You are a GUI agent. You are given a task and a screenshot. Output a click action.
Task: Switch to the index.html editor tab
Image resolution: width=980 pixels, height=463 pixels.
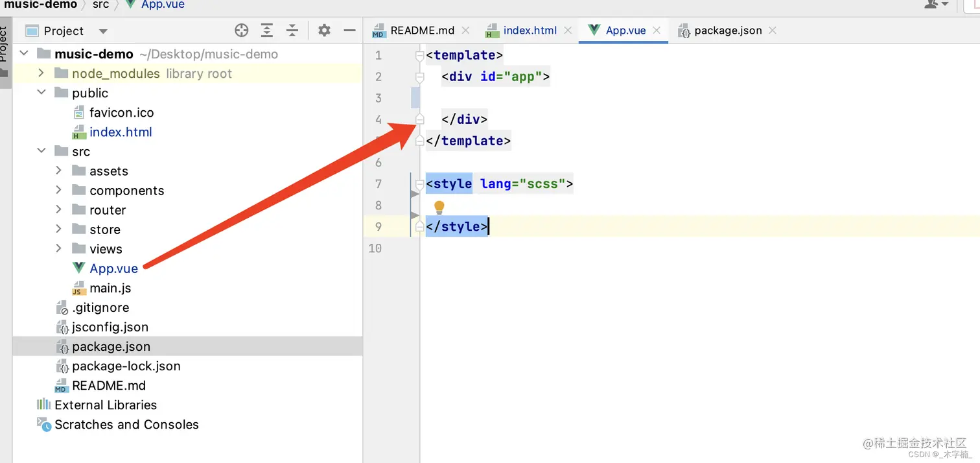[x=530, y=30]
